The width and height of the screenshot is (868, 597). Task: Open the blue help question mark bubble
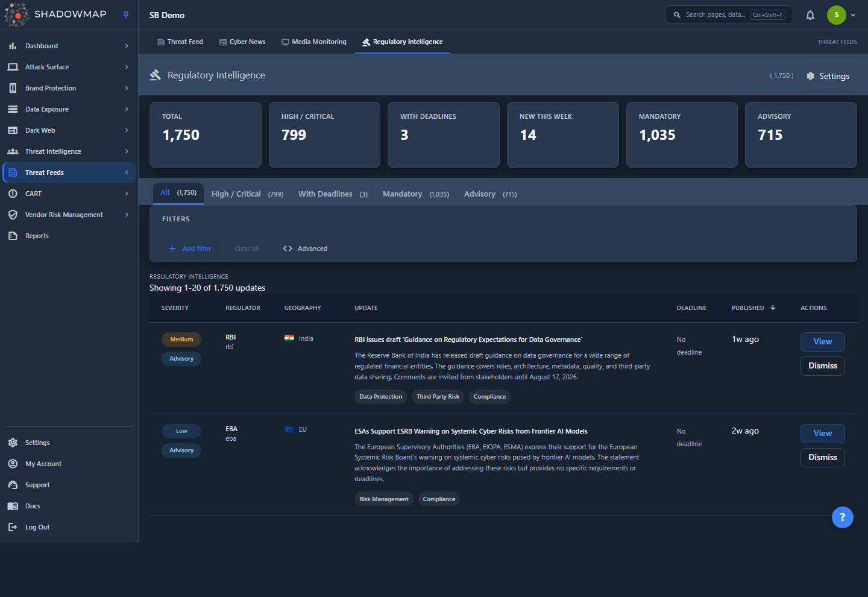842,517
